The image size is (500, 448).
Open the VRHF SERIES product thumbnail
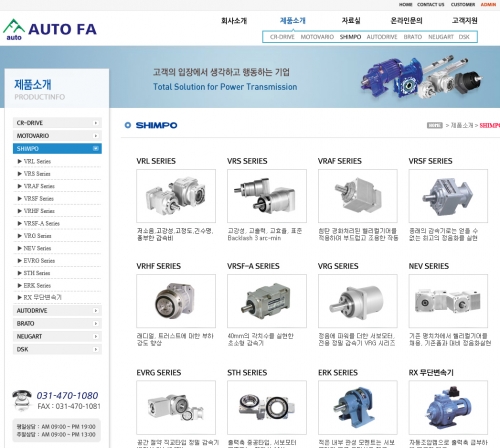(x=176, y=301)
